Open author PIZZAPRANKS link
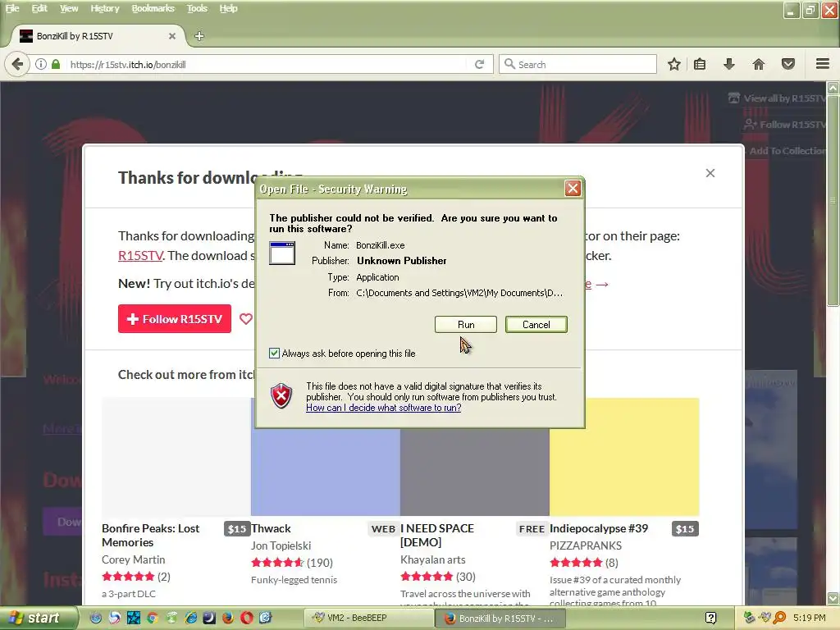The width and height of the screenshot is (840, 630). pyautogui.click(x=586, y=546)
